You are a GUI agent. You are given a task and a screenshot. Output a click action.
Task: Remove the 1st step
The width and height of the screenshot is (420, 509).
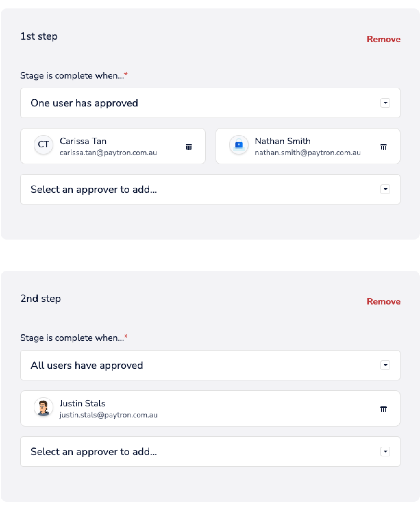[x=383, y=39]
